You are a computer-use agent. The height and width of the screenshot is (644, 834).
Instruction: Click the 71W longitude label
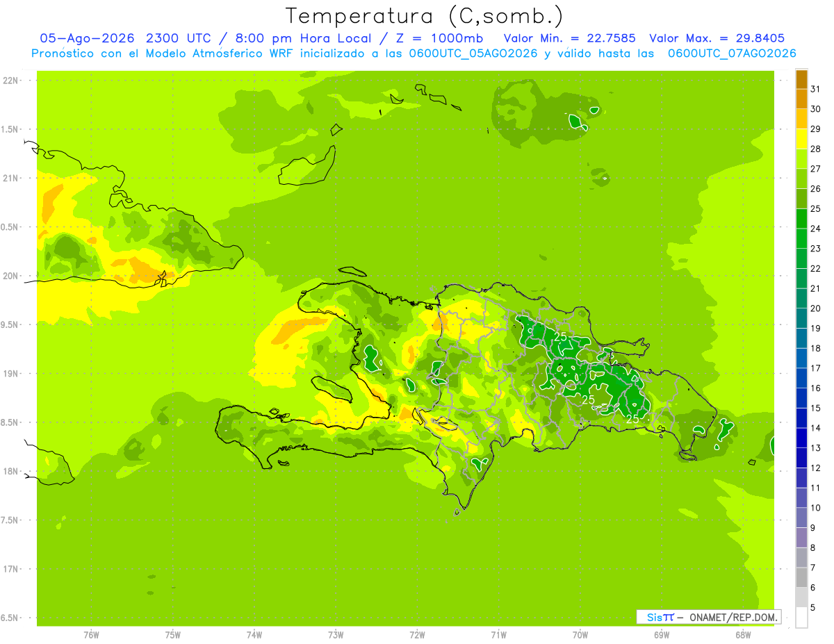pyautogui.click(x=498, y=635)
